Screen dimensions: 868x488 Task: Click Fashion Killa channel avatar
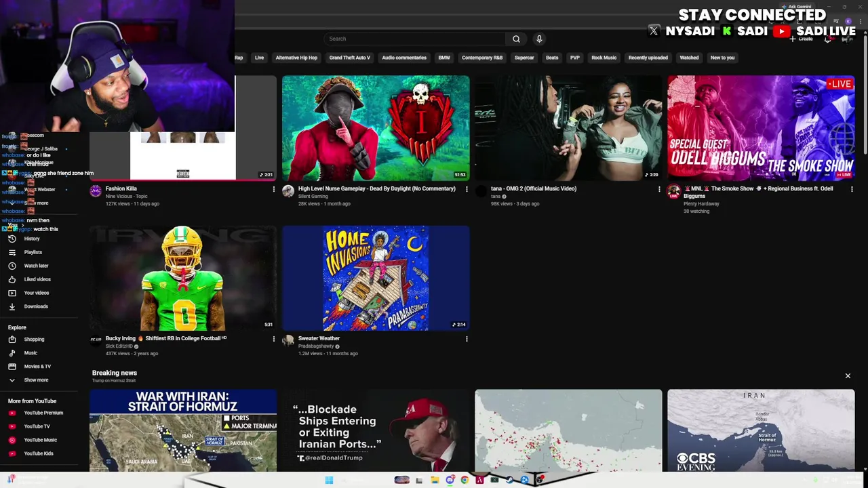(x=96, y=191)
